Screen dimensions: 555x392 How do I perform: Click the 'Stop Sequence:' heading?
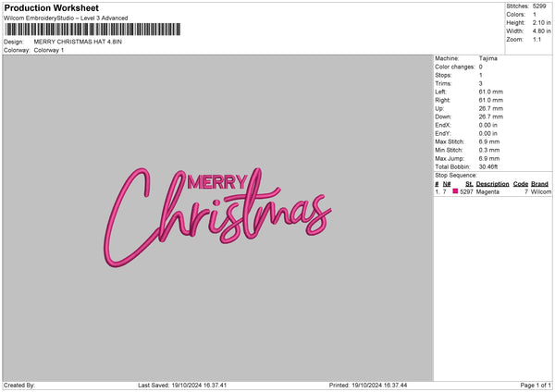click(x=456, y=176)
